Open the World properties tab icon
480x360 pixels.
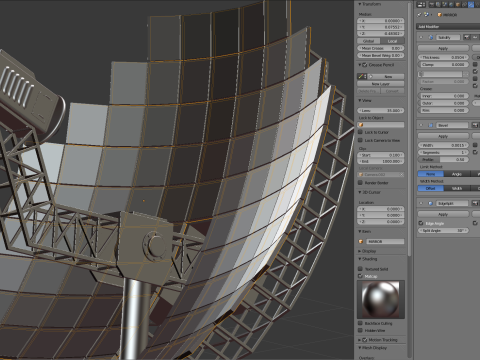pos(451,5)
